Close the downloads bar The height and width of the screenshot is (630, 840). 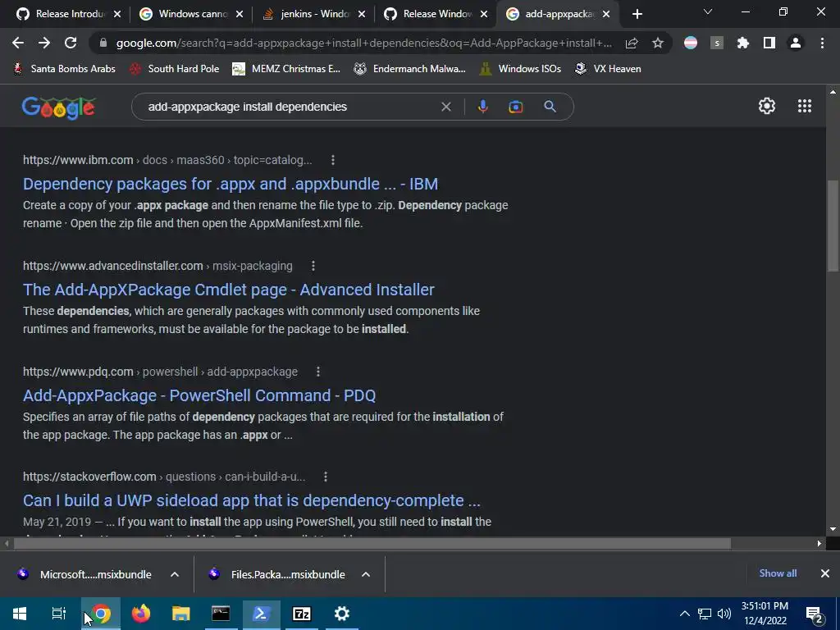click(x=825, y=573)
